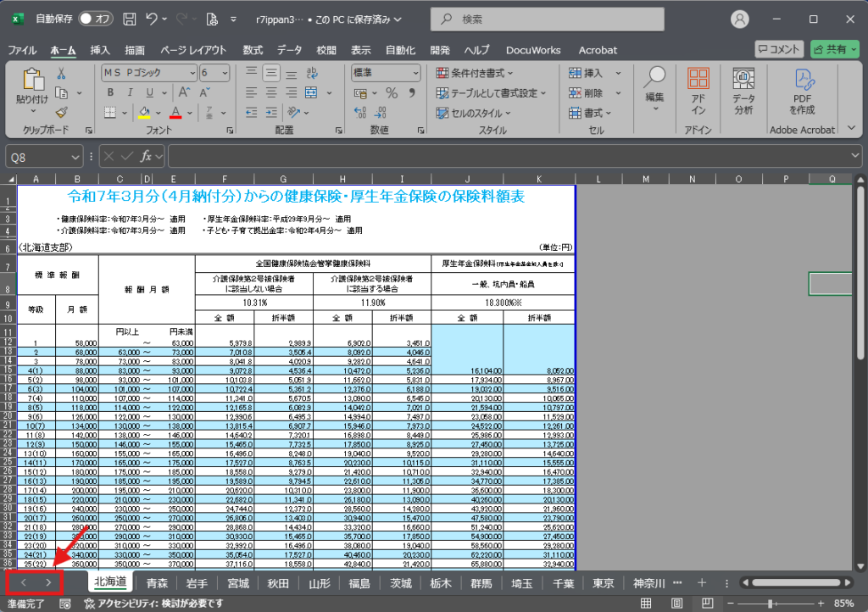Decrease decimal places
868x612 pixels.
(381, 113)
